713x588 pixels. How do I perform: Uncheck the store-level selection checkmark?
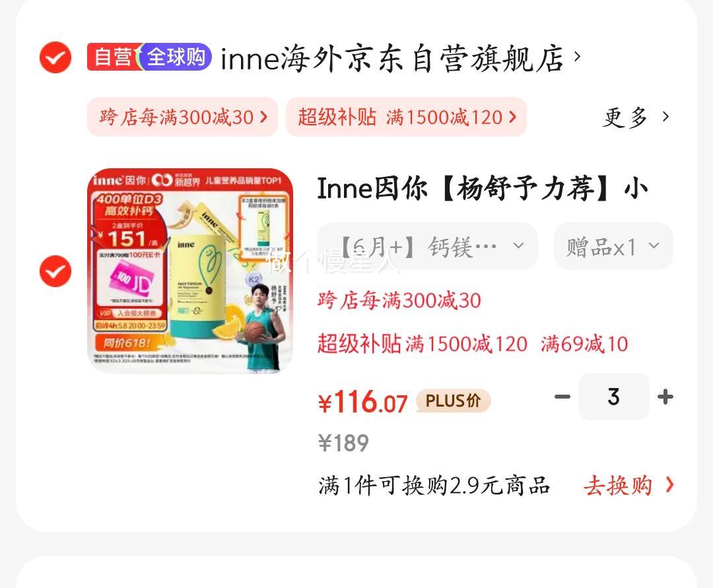[55, 57]
